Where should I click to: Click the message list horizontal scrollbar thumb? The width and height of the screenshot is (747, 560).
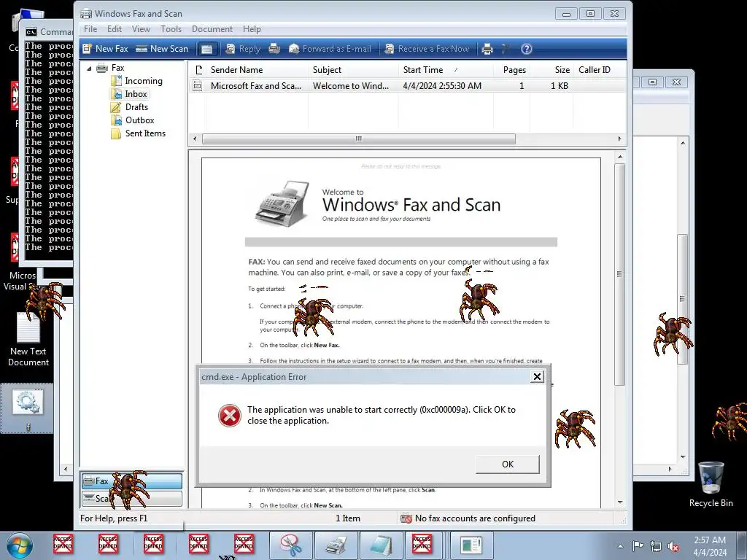tap(359, 139)
